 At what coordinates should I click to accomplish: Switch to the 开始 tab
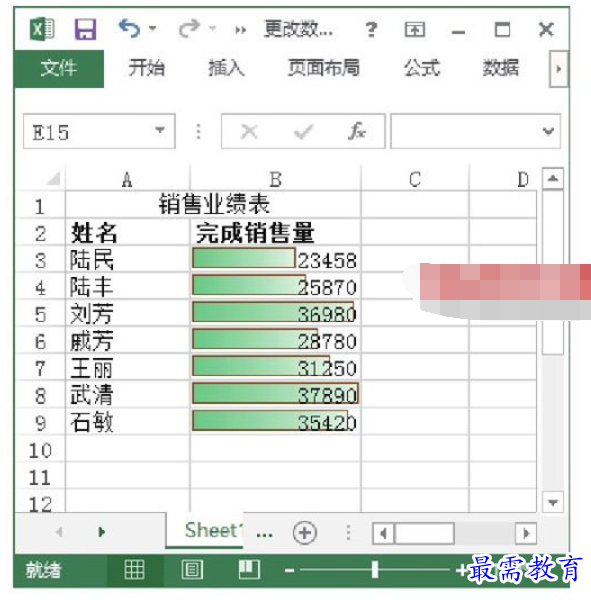146,68
